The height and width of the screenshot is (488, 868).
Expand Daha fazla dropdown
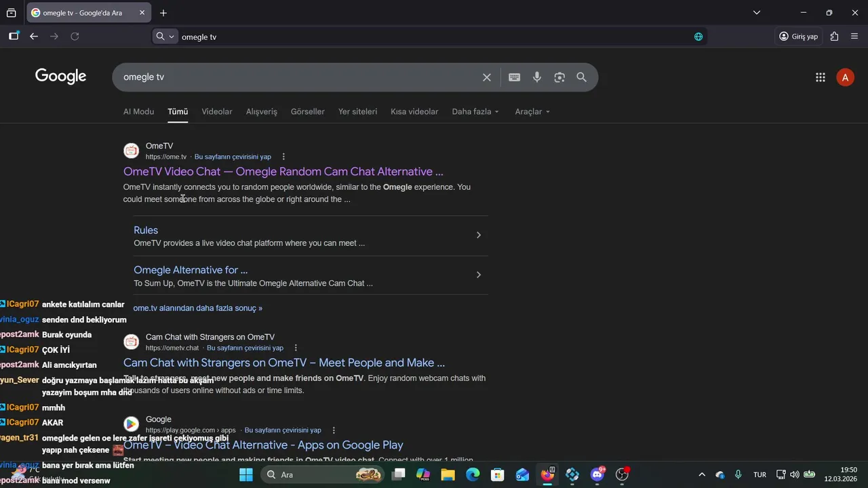475,112
